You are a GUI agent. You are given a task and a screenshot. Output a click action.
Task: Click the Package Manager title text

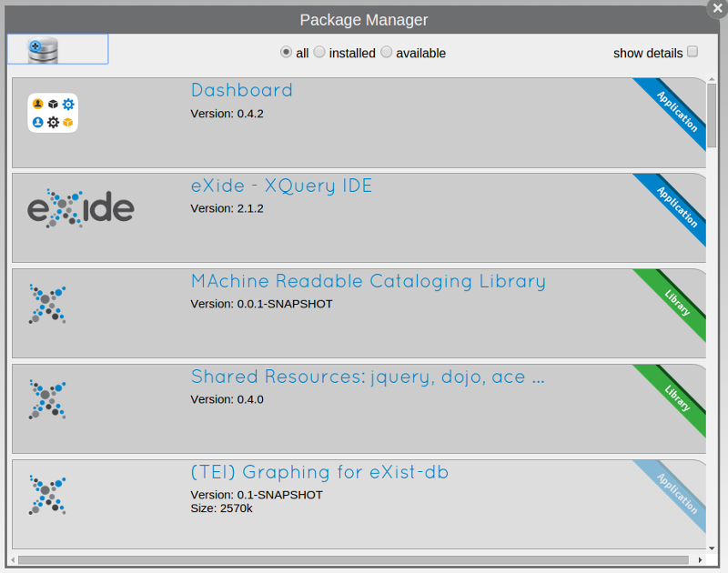pos(363,20)
